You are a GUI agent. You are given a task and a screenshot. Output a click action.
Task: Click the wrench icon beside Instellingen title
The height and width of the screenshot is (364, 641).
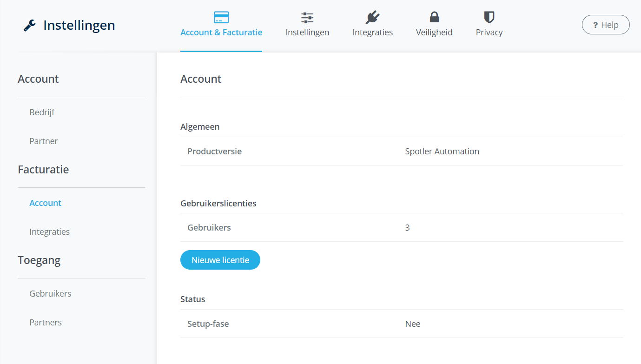30,25
